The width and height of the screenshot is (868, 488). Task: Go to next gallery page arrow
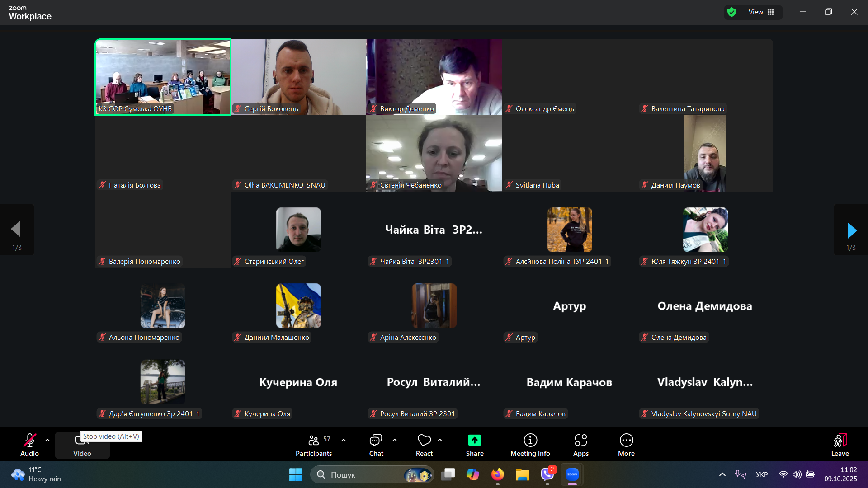click(x=851, y=230)
